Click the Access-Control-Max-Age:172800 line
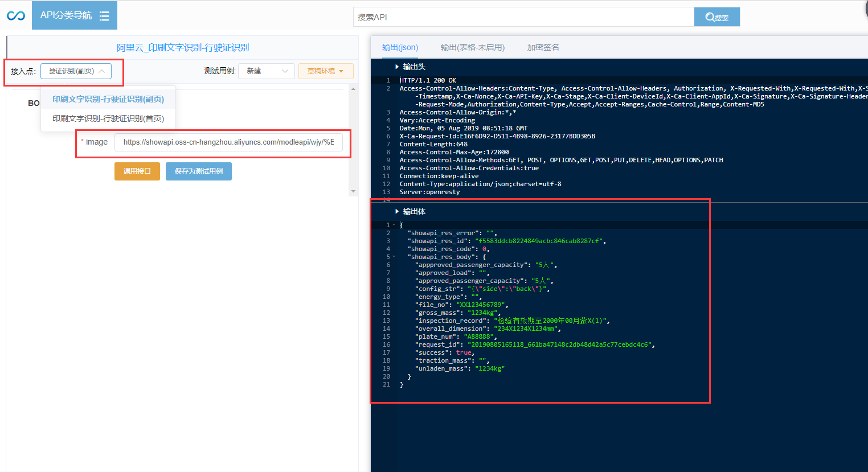 pos(454,152)
